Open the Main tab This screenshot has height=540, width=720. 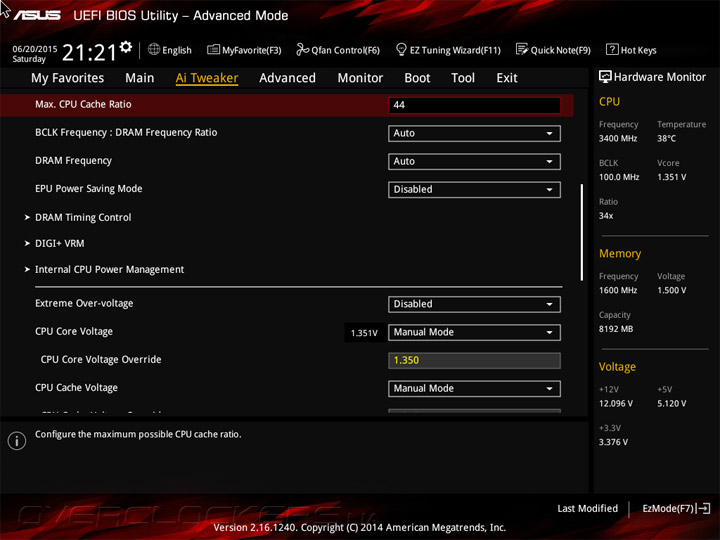[x=140, y=78]
